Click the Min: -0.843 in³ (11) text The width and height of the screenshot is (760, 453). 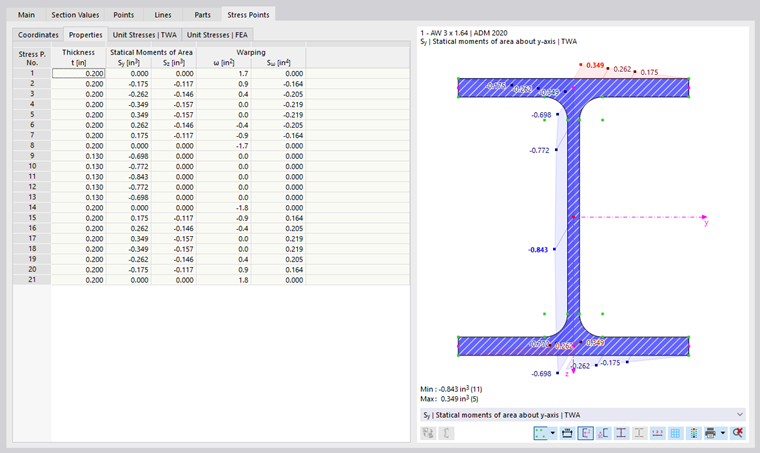(x=451, y=389)
